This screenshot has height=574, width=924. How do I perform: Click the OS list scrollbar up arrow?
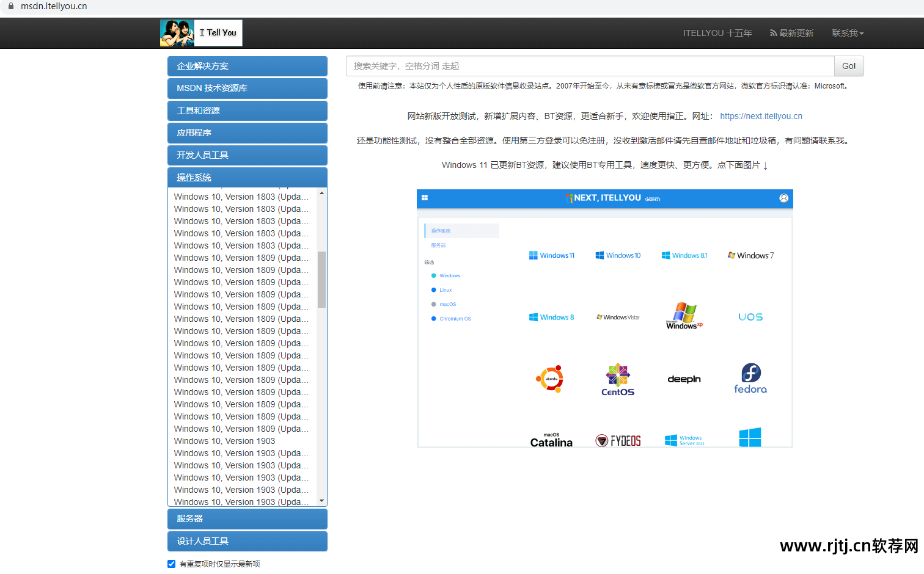tap(322, 193)
